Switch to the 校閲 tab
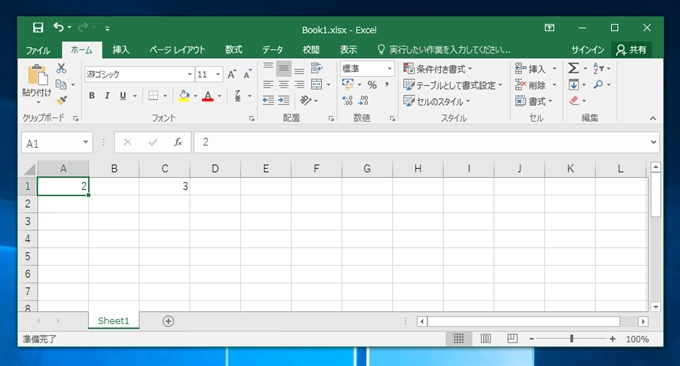This screenshot has width=680, height=366. [311, 50]
